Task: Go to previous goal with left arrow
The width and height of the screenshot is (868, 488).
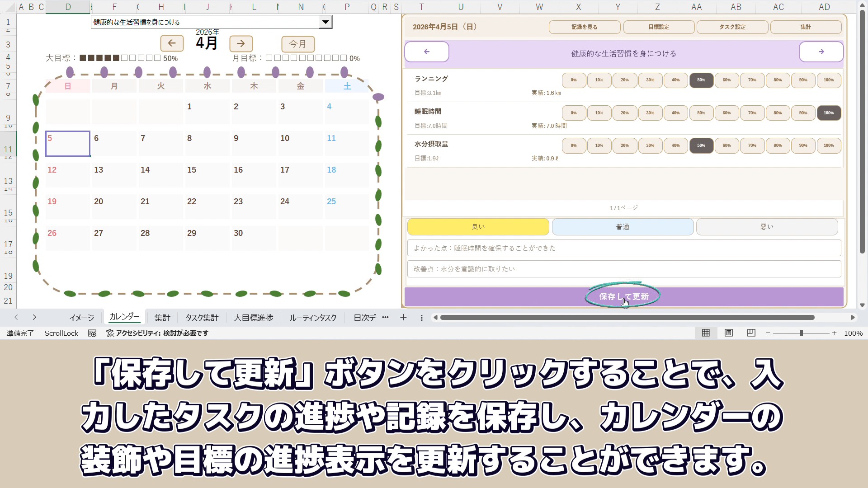Action: [427, 52]
